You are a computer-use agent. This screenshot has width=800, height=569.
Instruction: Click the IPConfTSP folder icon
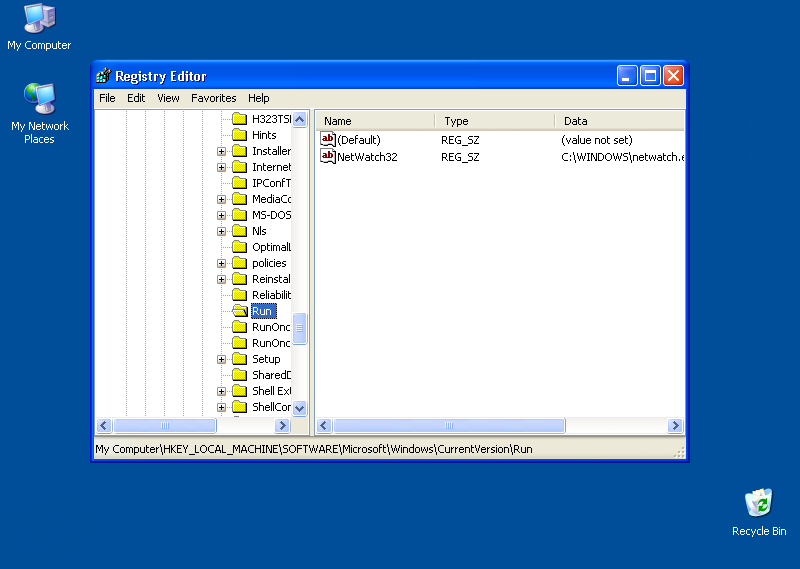pyautogui.click(x=239, y=183)
